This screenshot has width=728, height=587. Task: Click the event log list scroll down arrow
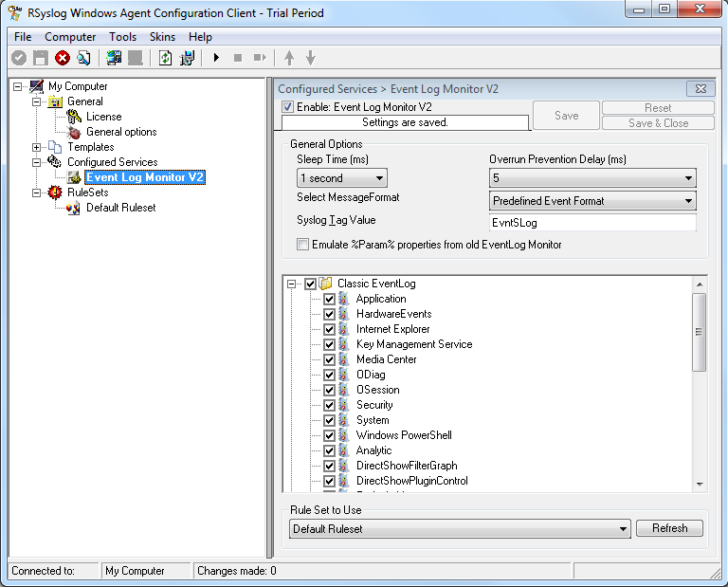pyautogui.click(x=700, y=485)
